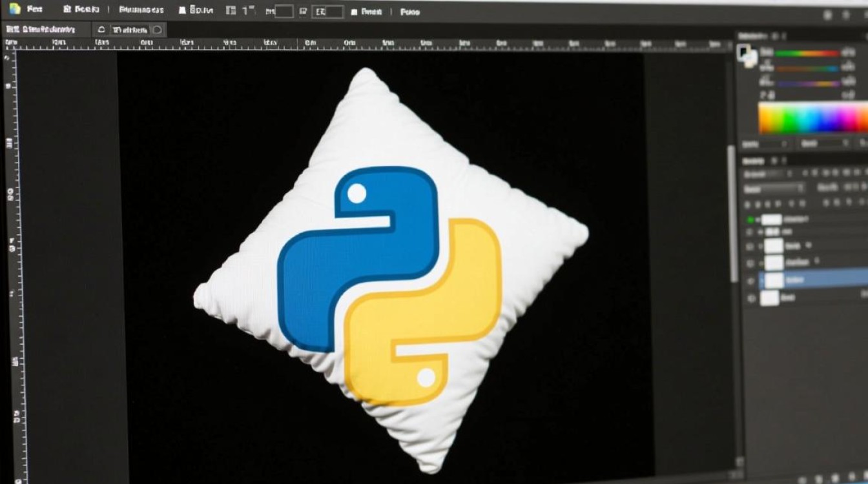The width and height of the screenshot is (868, 484).
Task: Open the left dropdown below the color spectrum
Action: [766, 144]
